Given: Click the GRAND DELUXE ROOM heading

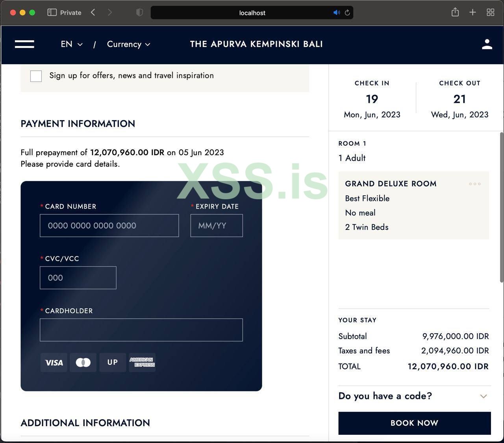Looking at the screenshot, I should pyautogui.click(x=391, y=184).
